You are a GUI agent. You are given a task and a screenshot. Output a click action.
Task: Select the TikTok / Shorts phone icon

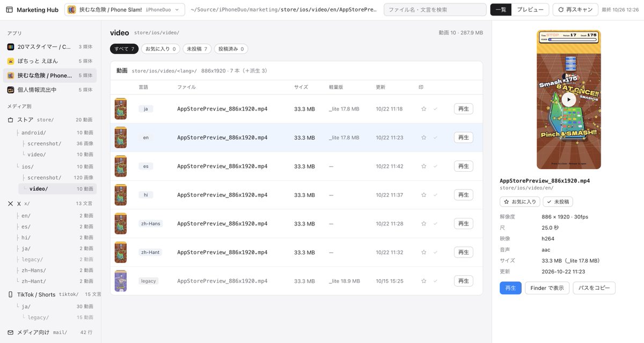pyautogui.click(x=11, y=294)
